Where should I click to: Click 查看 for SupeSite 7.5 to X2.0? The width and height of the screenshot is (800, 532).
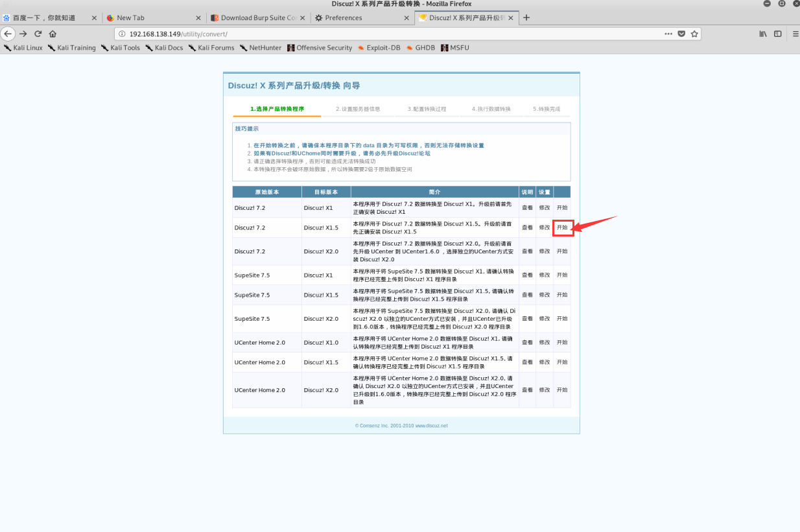tap(528, 319)
